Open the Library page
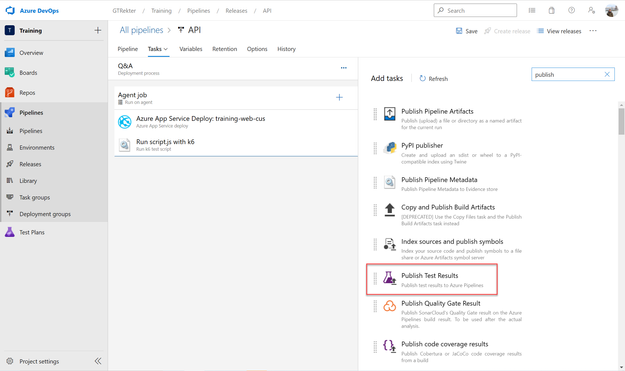 tap(28, 181)
